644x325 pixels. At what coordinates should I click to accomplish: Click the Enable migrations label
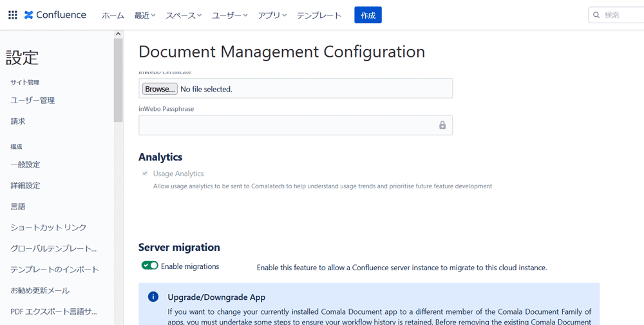point(190,266)
